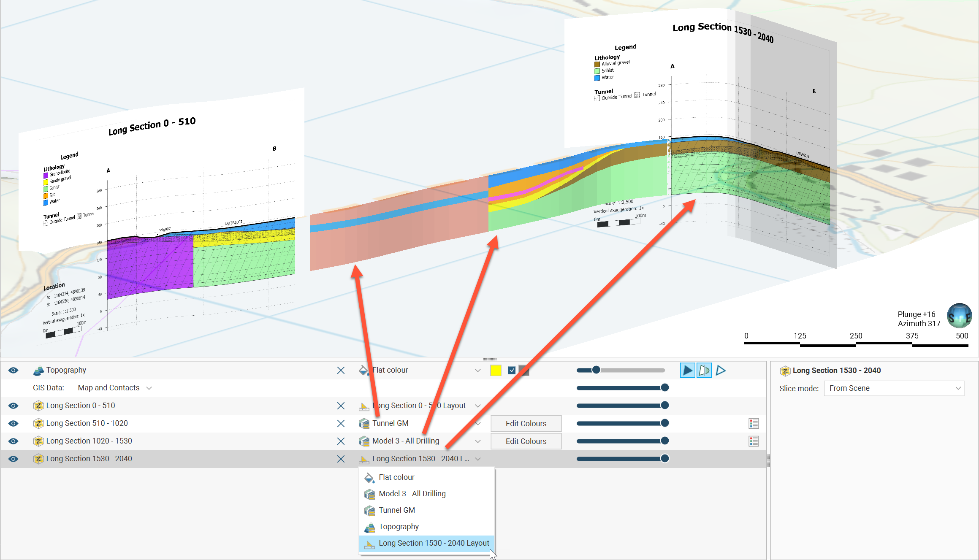Show legend for Long Section 1020 - 1530
Viewport: 979px width, 560px height.
pyautogui.click(x=754, y=441)
